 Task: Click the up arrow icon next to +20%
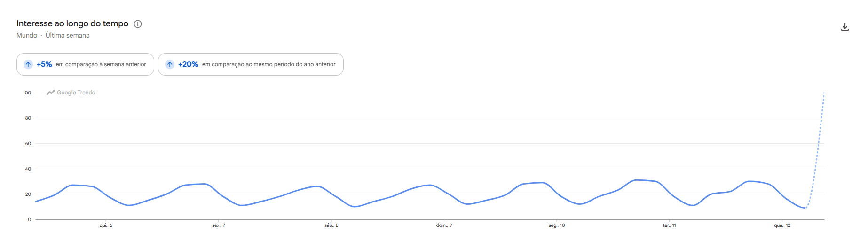click(170, 64)
